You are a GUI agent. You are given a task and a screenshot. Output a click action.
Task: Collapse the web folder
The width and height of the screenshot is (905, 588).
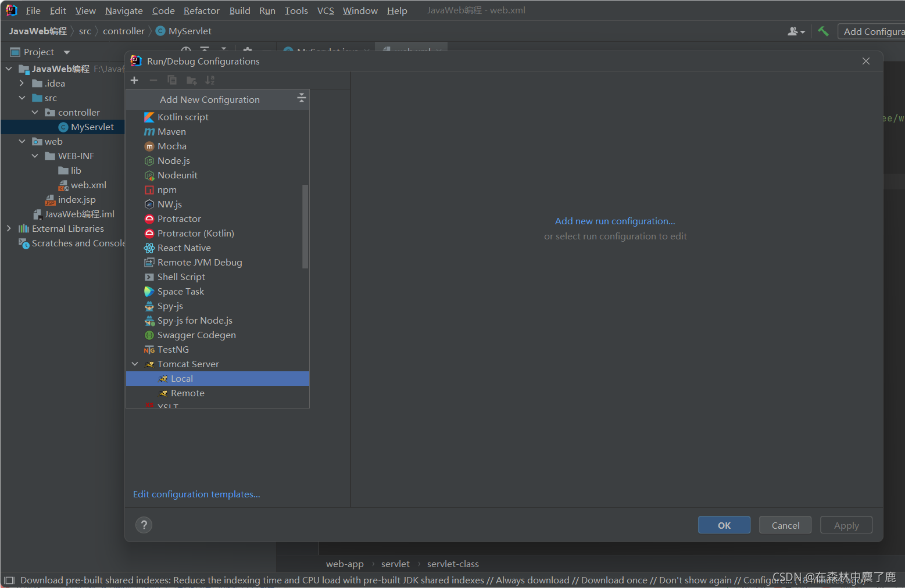[22, 141]
